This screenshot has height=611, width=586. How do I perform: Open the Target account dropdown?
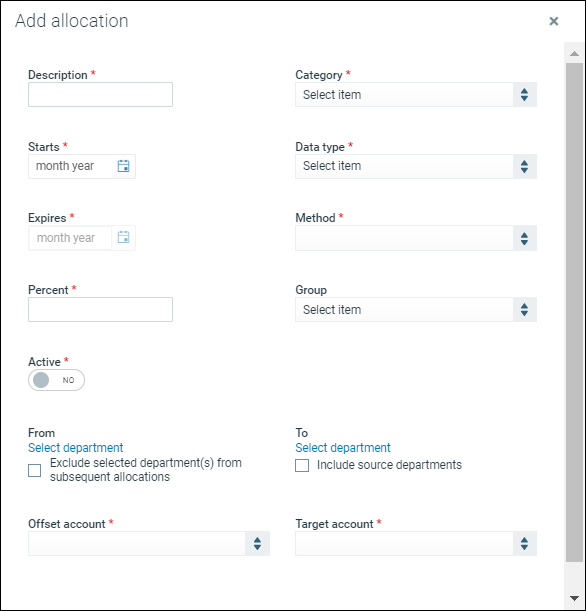(x=416, y=544)
